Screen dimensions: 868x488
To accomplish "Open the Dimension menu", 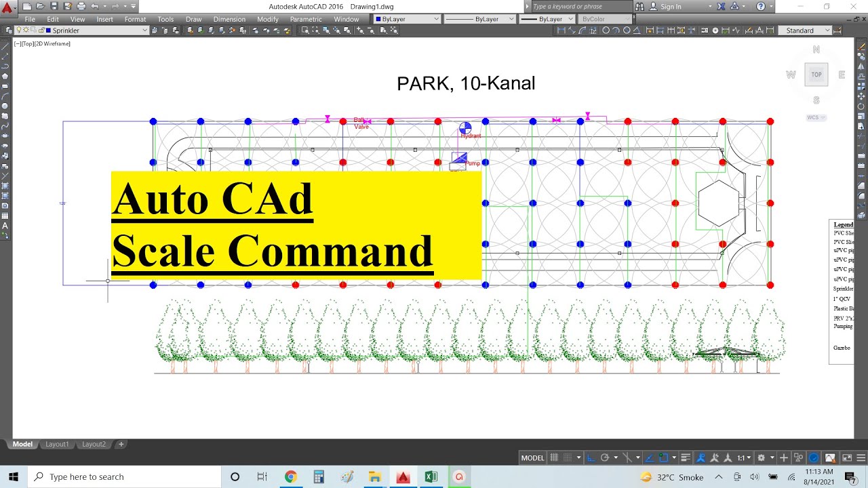I will click(229, 19).
